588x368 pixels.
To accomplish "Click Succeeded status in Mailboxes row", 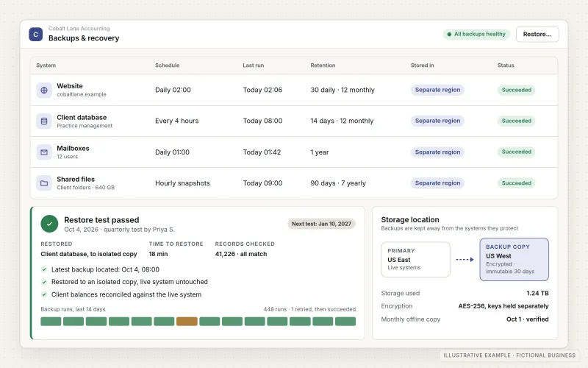I will coord(517,152).
